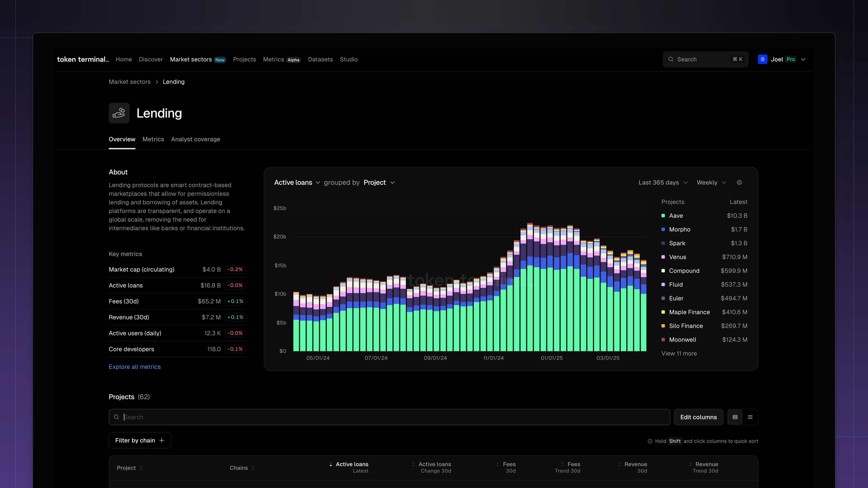The height and width of the screenshot is (488, 868).
Task: Toggle Spark series in chart legend
Action: [x=704, y=243]
